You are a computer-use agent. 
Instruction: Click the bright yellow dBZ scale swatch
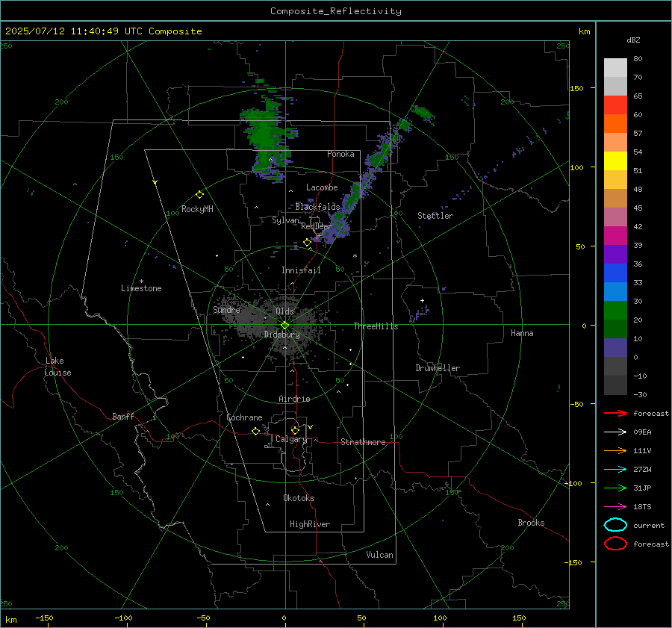[x=615, y=161]
